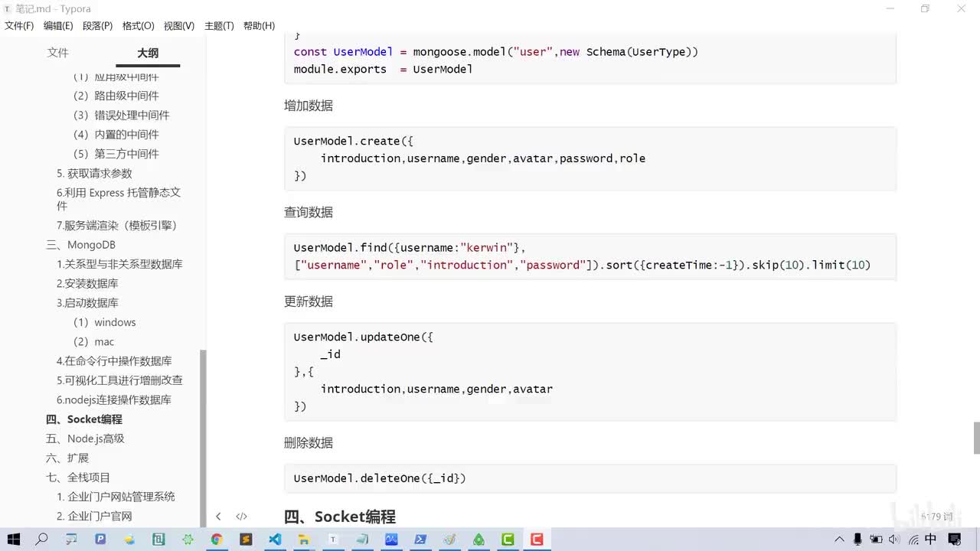Jump to outline item 错误处理中间件

(x=121, y=115)
